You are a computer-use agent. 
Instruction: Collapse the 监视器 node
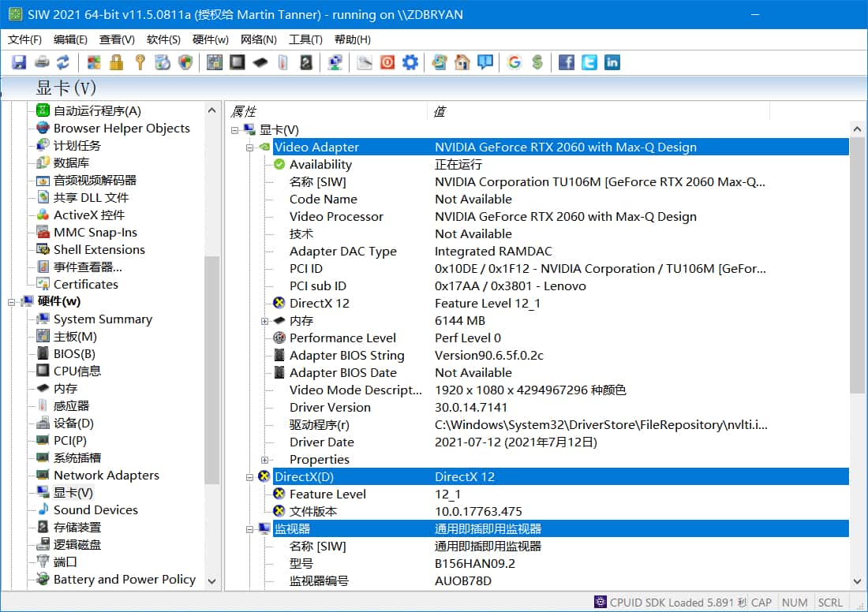[x=249, y=529]
